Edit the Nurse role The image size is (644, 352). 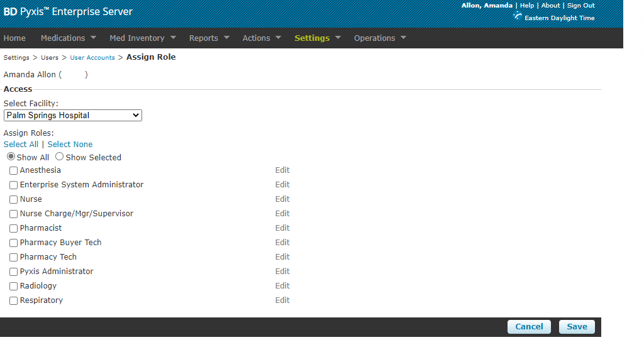point(282,199)
